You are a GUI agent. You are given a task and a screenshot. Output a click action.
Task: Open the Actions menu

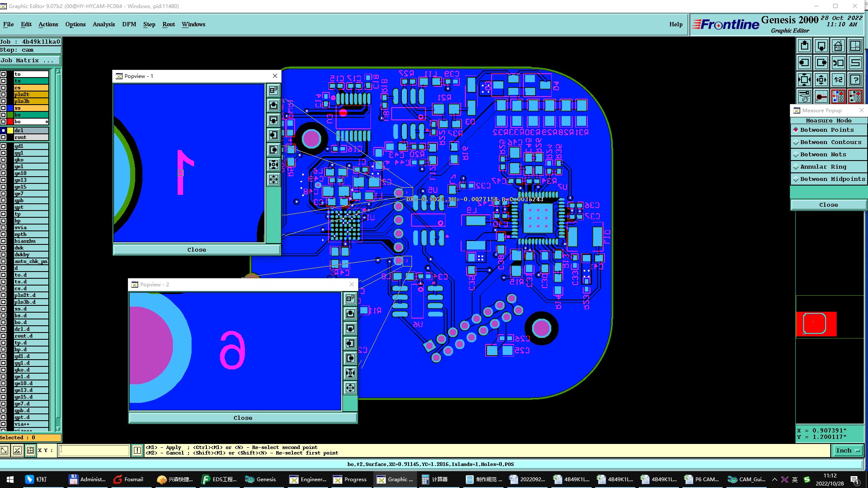coord(48,24)
